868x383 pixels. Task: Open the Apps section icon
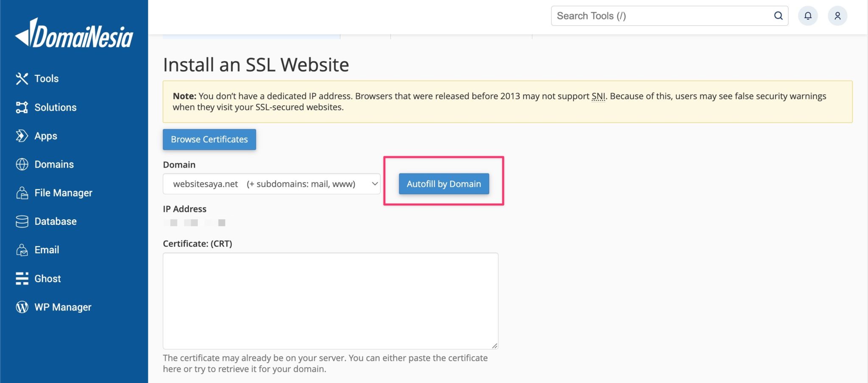click(22, 136)
